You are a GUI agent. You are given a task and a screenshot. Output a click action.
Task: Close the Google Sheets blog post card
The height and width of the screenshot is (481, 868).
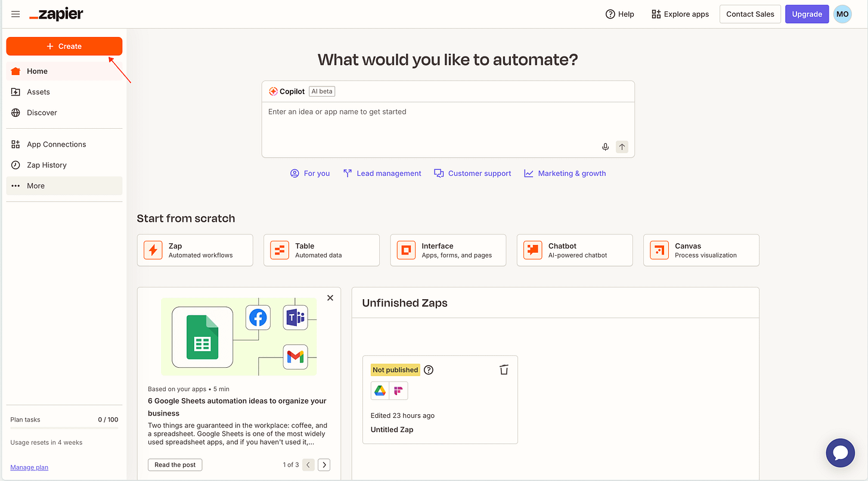click(330, 298)
